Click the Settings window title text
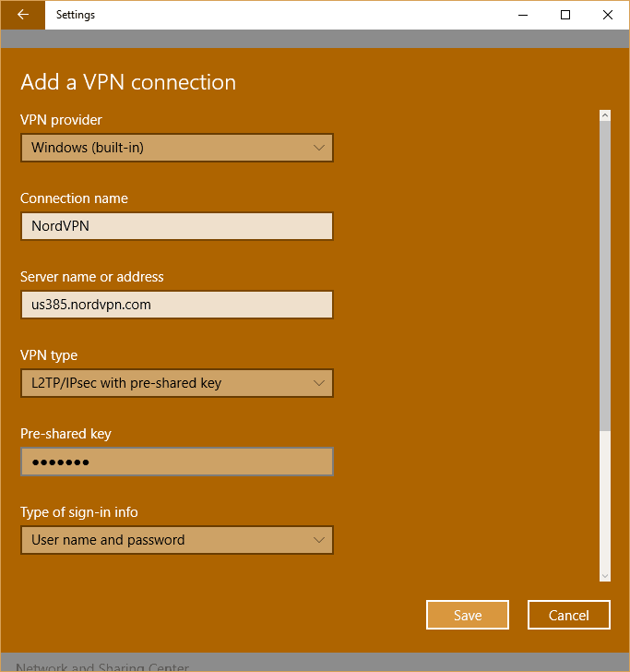This screenshot has height=672, width=630. pyautogui.click(x=76, y=15)
